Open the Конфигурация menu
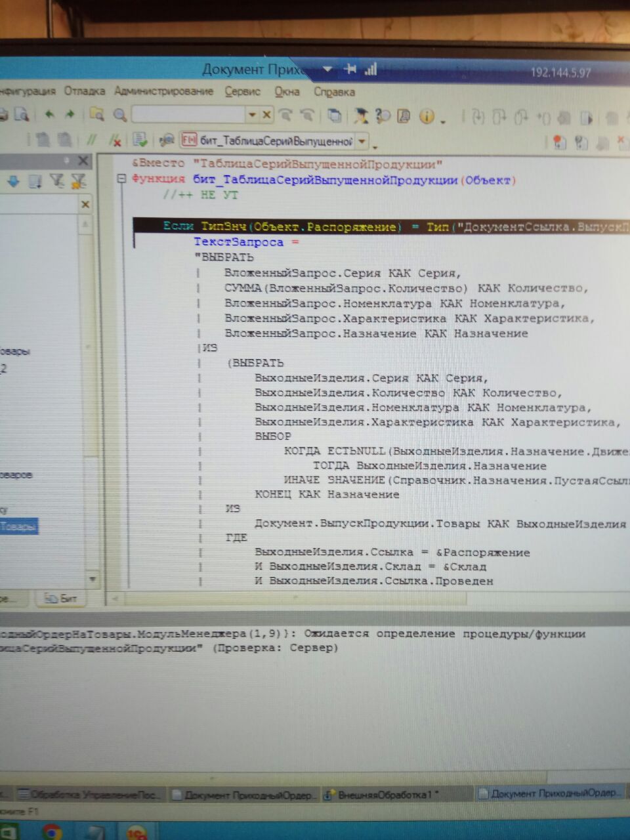 tap(27, 91)
